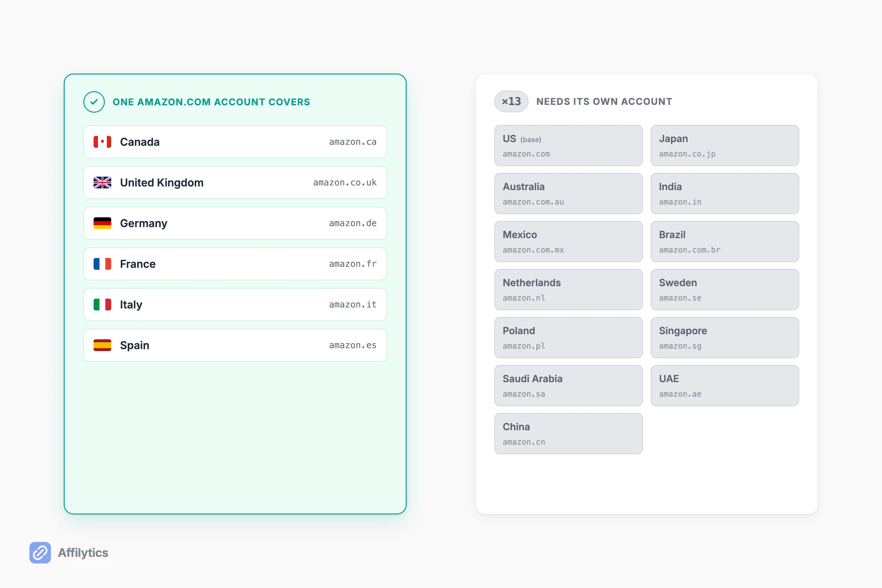Click the ×13 count badge

pos(511,102)
